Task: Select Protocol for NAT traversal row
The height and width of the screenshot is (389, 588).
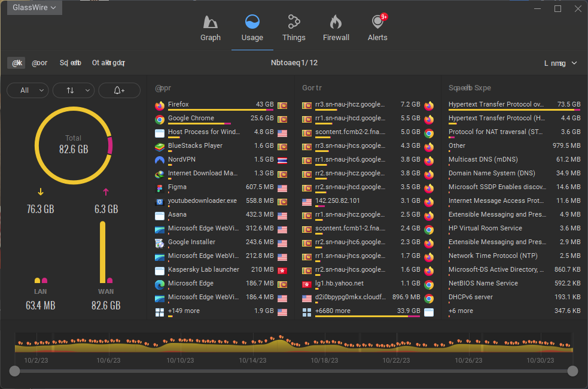Action: point(514,132)
